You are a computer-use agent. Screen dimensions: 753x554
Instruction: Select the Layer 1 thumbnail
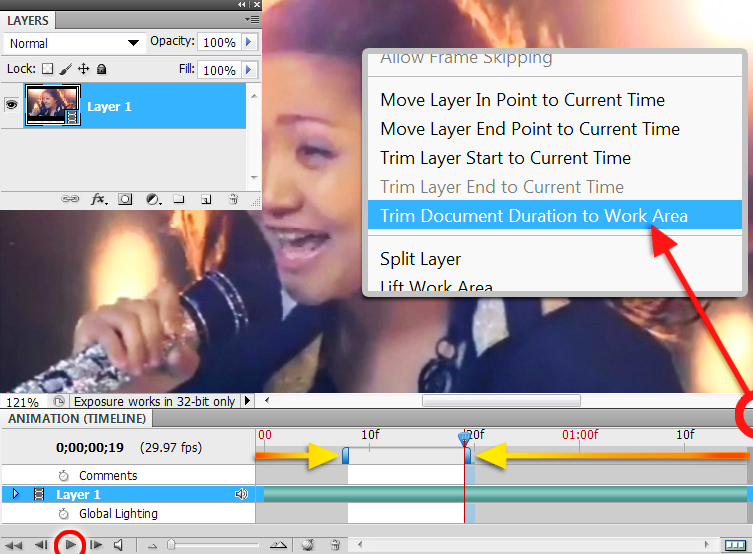coord(53,105)
